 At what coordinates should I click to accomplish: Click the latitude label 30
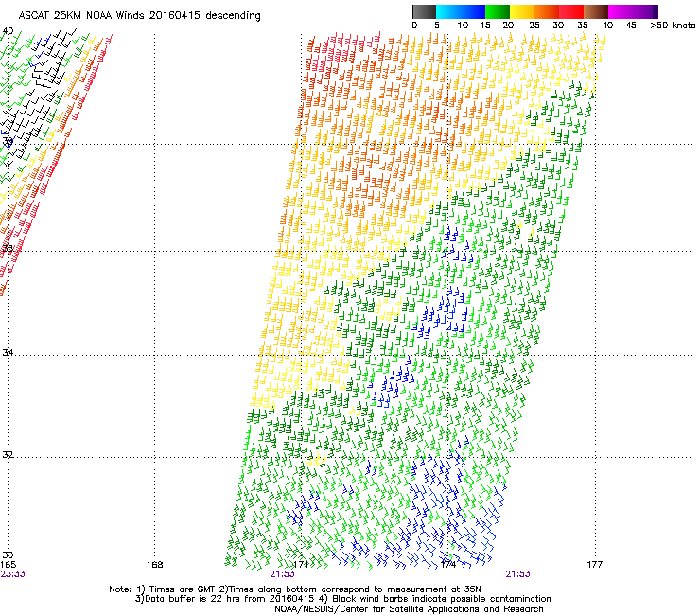pos(8,554)
